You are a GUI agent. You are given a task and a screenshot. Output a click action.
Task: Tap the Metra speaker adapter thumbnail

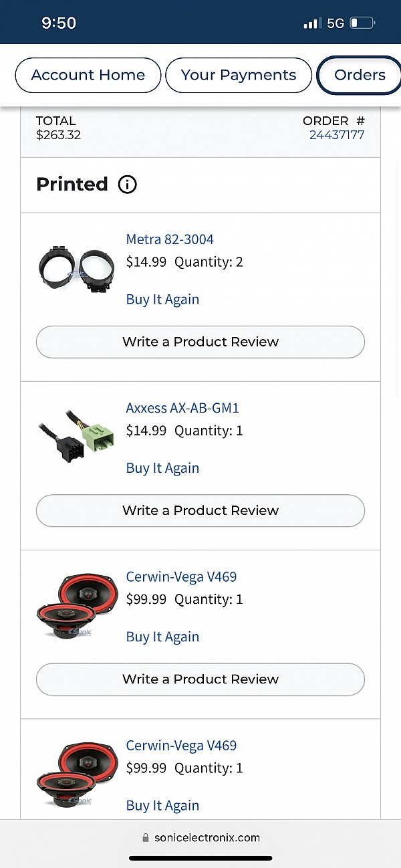(x=76, y=269)
